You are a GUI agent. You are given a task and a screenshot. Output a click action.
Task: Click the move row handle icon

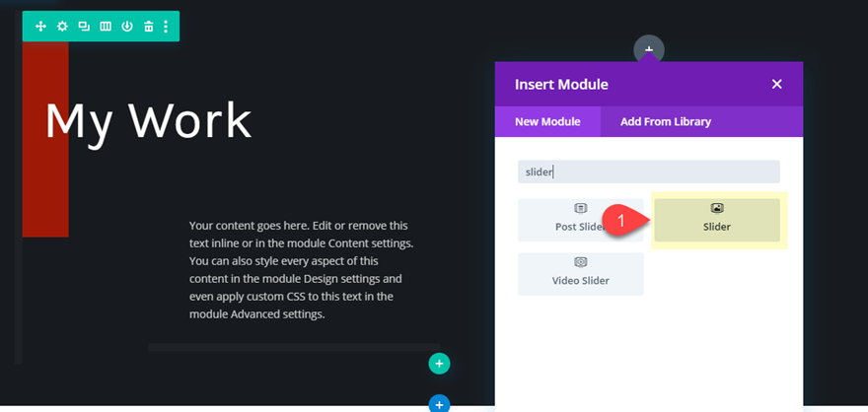(x=40, y=27)
